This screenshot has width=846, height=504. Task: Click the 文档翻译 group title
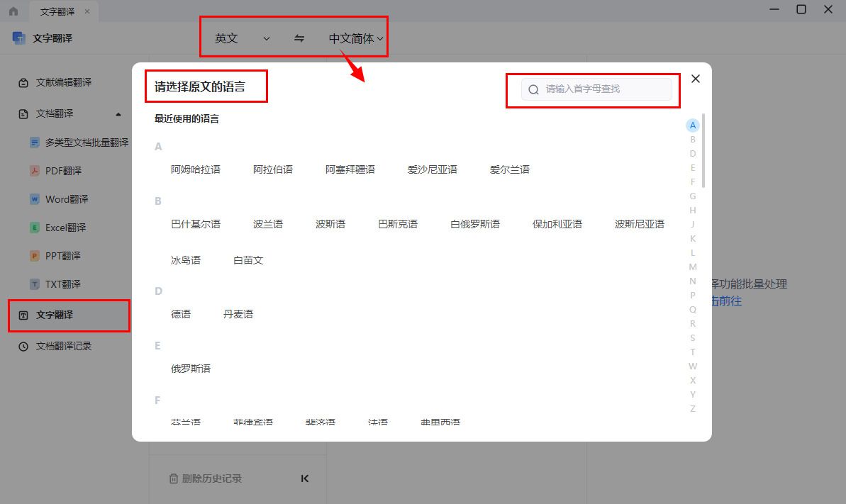pos(55,114)
